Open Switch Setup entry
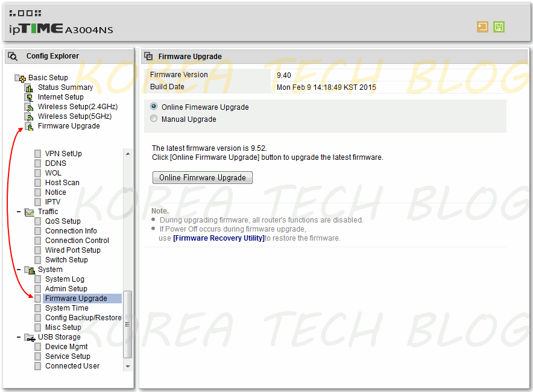Screen dimensions: 533x392 pyautogui.click(x=66, y=260)
